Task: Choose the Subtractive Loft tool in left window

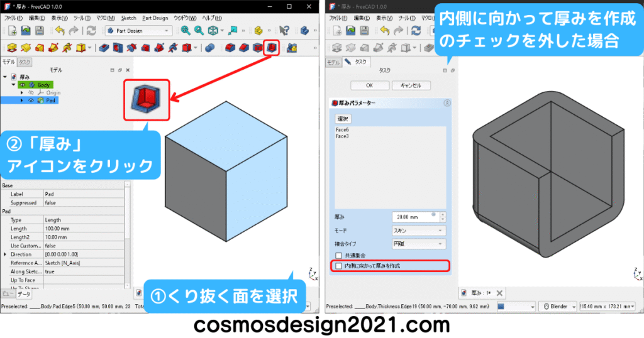Action: tap(145, 48)
